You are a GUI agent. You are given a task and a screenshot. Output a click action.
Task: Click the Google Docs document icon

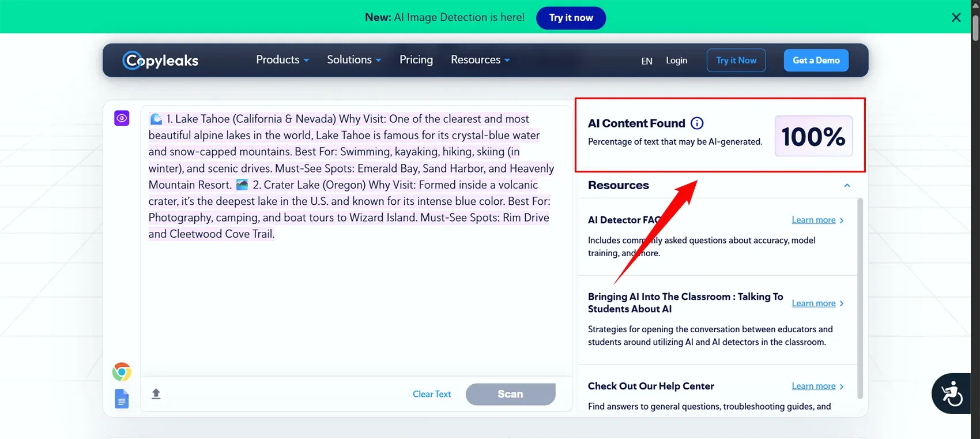click(x=122, y=399)
